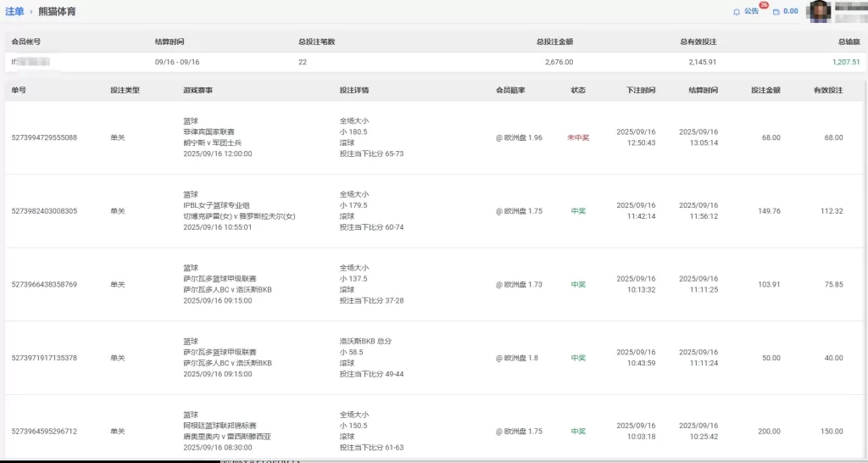Click the 公告 announcements link
Viewport: 868px width, 463px height.
[x=751, y=12]
